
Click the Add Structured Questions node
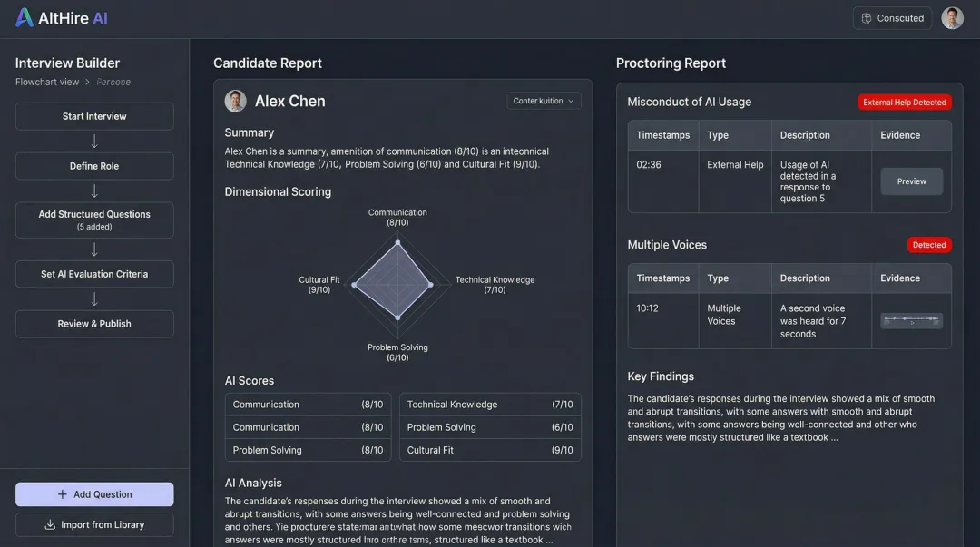pos(94,220)
